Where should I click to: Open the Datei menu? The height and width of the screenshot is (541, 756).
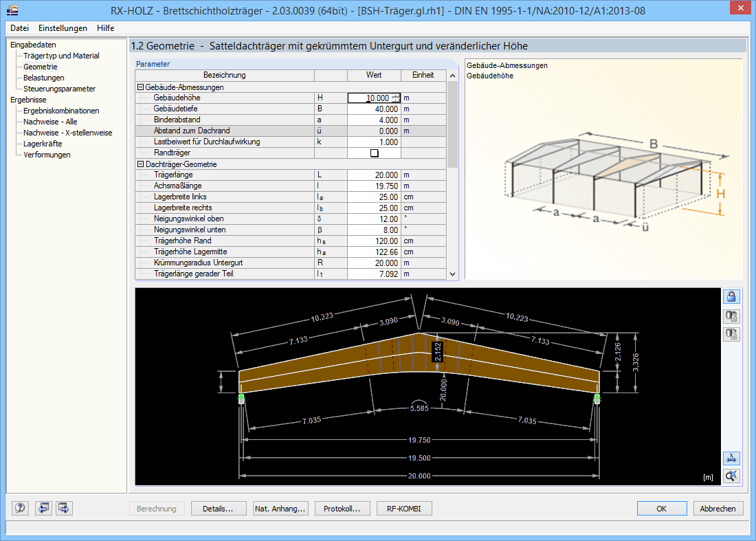(20, 28)
